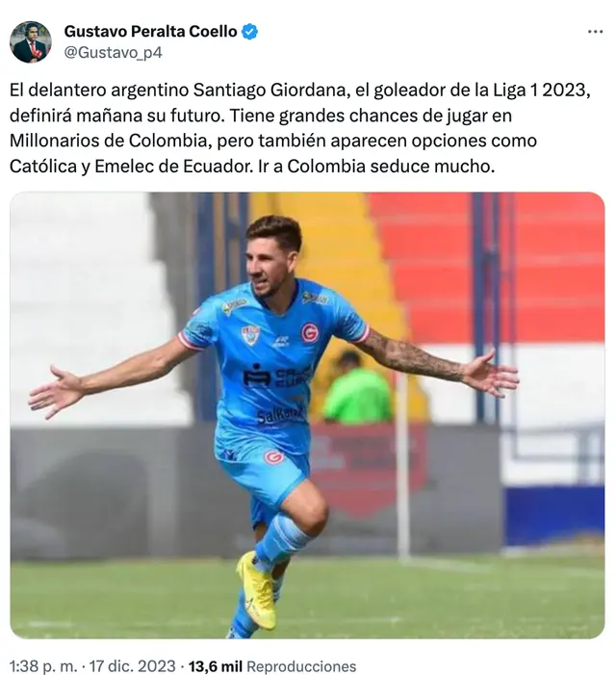Click the sponsor logo on the jersey chest
Screen dimensions: 616x675
[277, 376]
